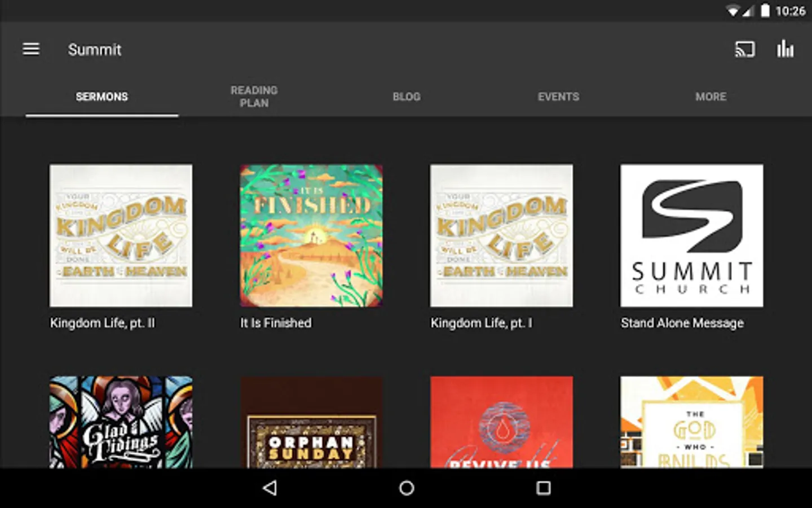Image resolution: width=812 pixels, height=508 pixels.
Task: Open the audio equalizer bars icon
Action: pyautogui.click(x=785, y=49)
